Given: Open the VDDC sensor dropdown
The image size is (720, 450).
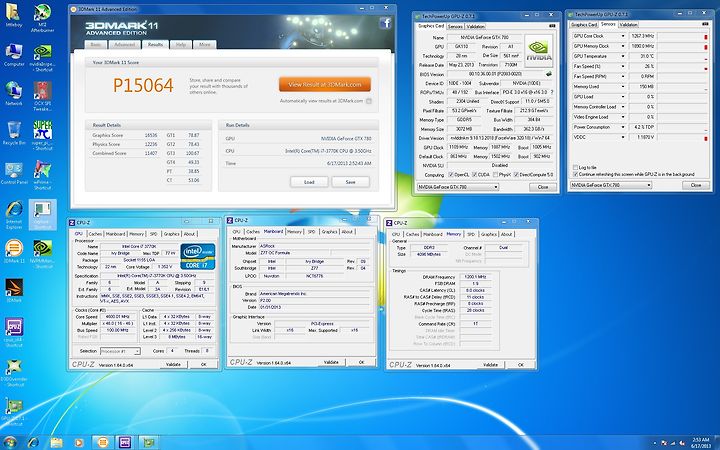Looking at the screenshot, I should [623, 137].
